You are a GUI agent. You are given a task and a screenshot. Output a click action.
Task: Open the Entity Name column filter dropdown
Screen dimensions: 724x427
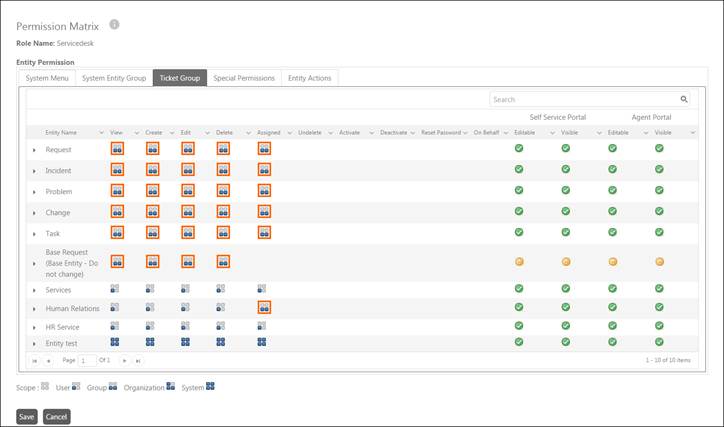click(101, 132)
